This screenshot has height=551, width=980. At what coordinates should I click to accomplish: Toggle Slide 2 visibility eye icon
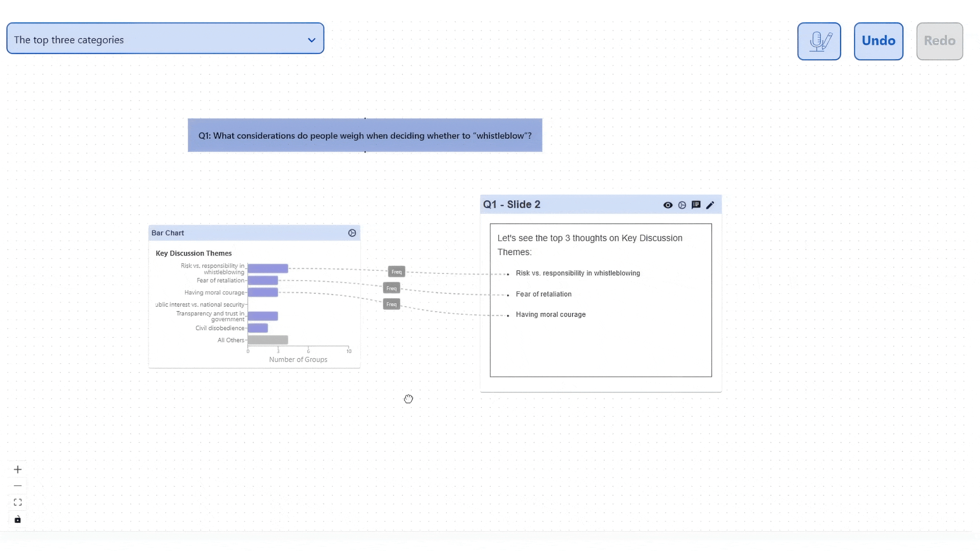(668, 205)
